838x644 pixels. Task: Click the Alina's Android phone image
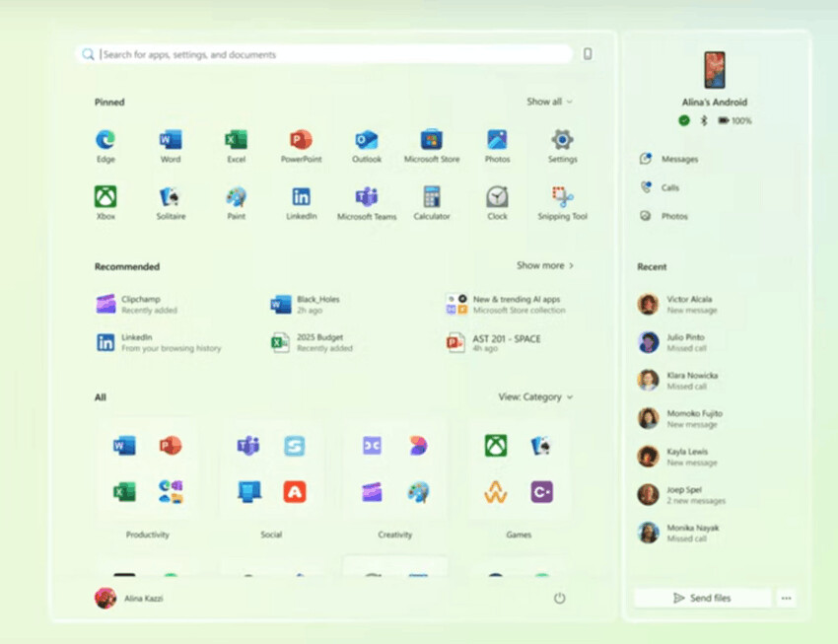coord(715,70)
